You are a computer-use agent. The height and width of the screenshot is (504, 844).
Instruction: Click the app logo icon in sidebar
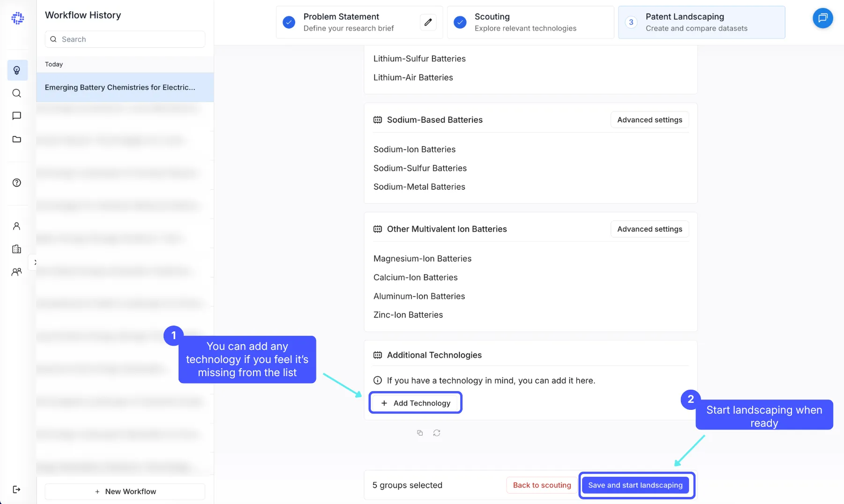17,18
